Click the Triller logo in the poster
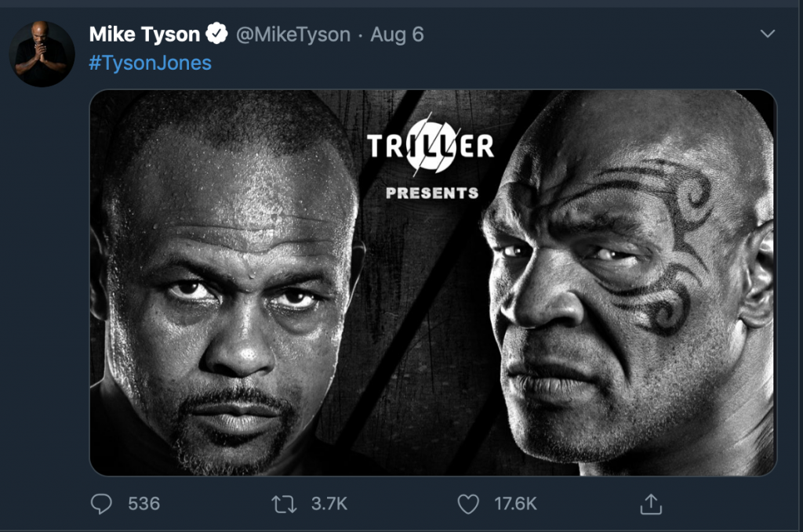Image resolution: width=803 pixels, height=532 pixels. click(431, 145)
